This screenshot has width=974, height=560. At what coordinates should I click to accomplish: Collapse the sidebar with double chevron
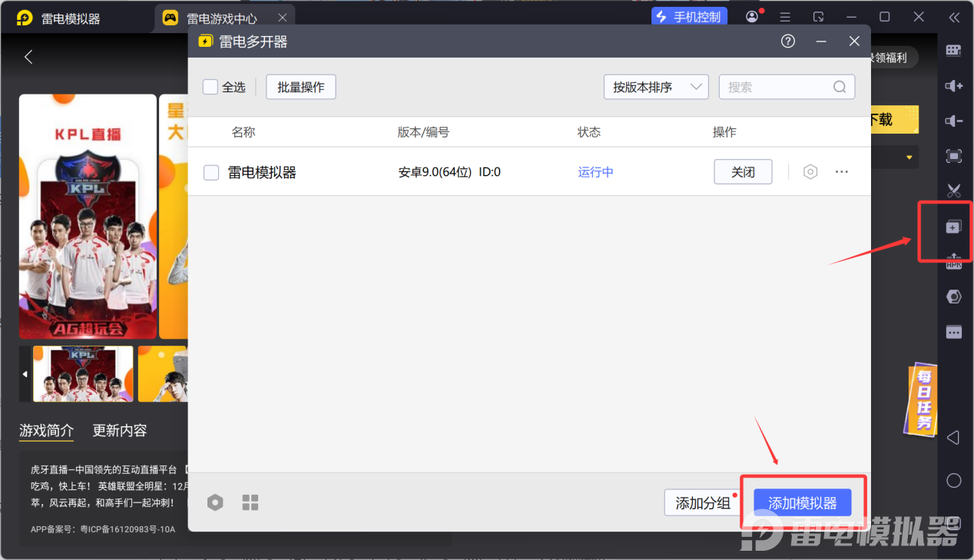point(954,17)
